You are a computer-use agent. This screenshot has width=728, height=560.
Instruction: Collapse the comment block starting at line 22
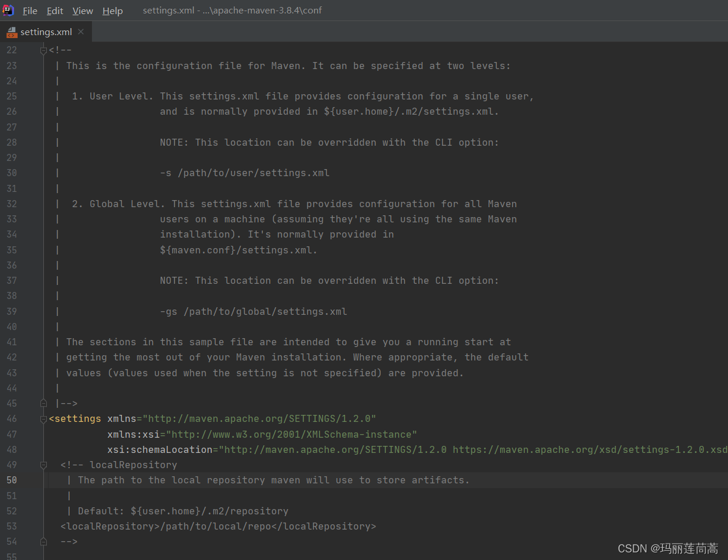[x=43, y=50]
